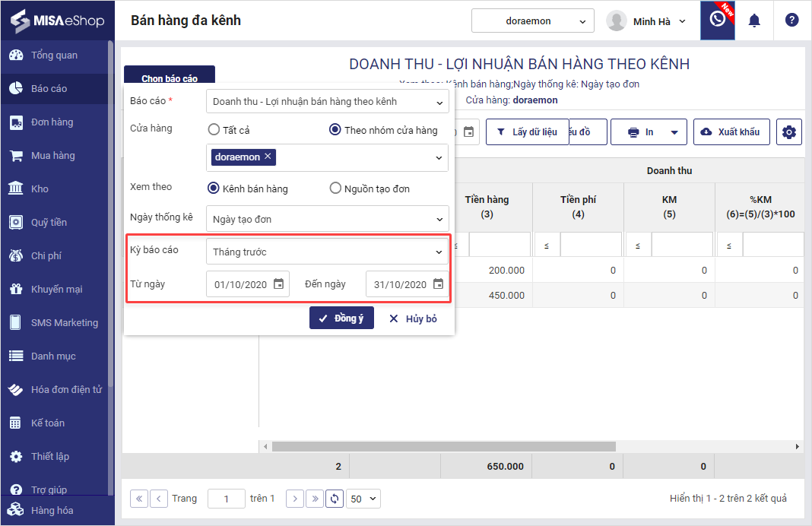Click the phone support icon marked New
The image size is (812, 526).
(717, 21)
